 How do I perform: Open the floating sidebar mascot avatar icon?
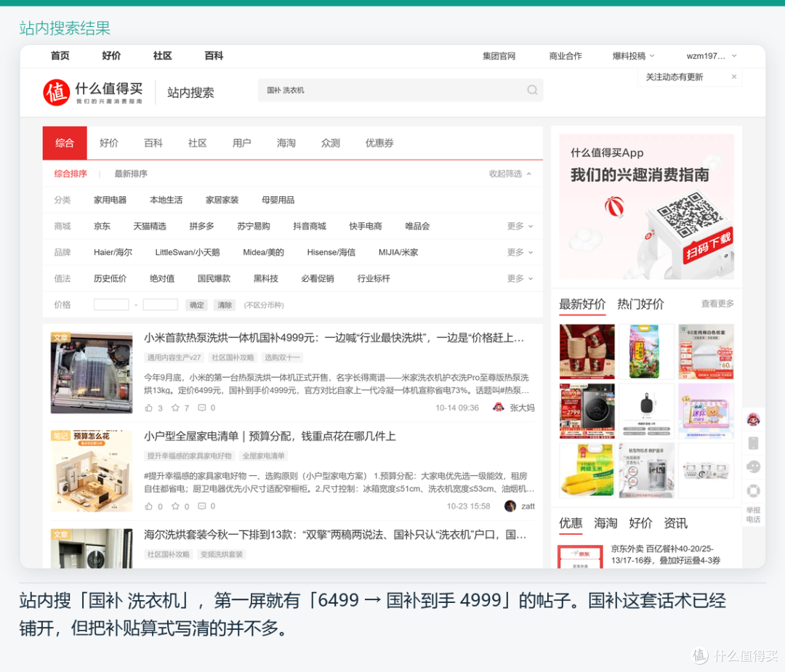click(754, 419)
